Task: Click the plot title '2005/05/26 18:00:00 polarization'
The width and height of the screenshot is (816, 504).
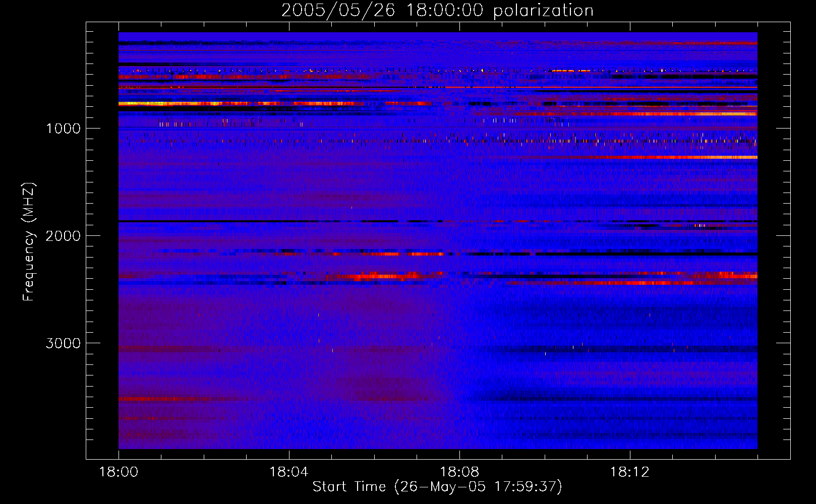Action: coord(437,11)
